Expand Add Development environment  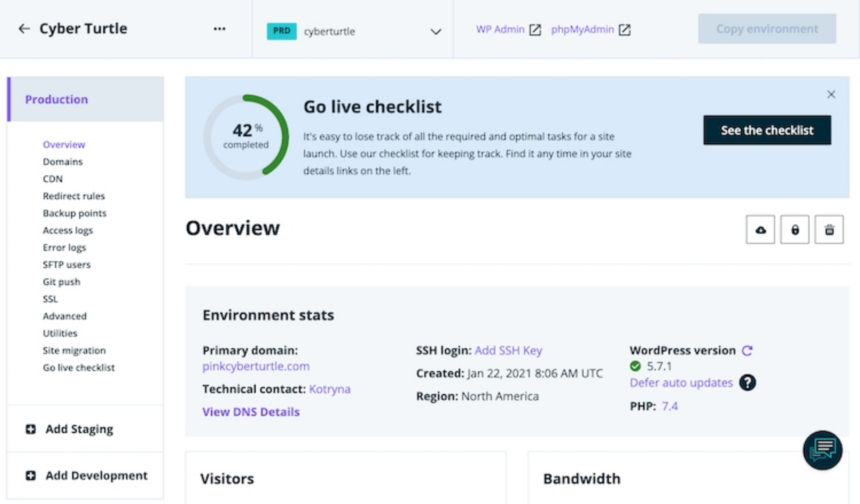[x=87, y=475]
